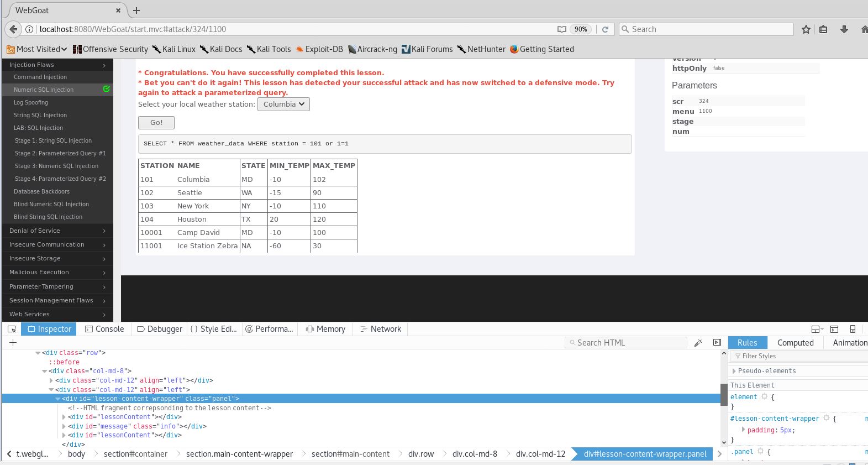Screen dimensions: 868x465
Task: Expand Session Management Flaws section
Action: (x=57, y=300)
